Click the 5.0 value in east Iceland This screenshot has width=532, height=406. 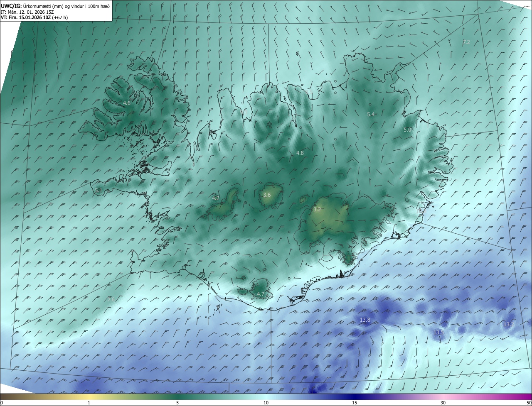click(408, 130)
